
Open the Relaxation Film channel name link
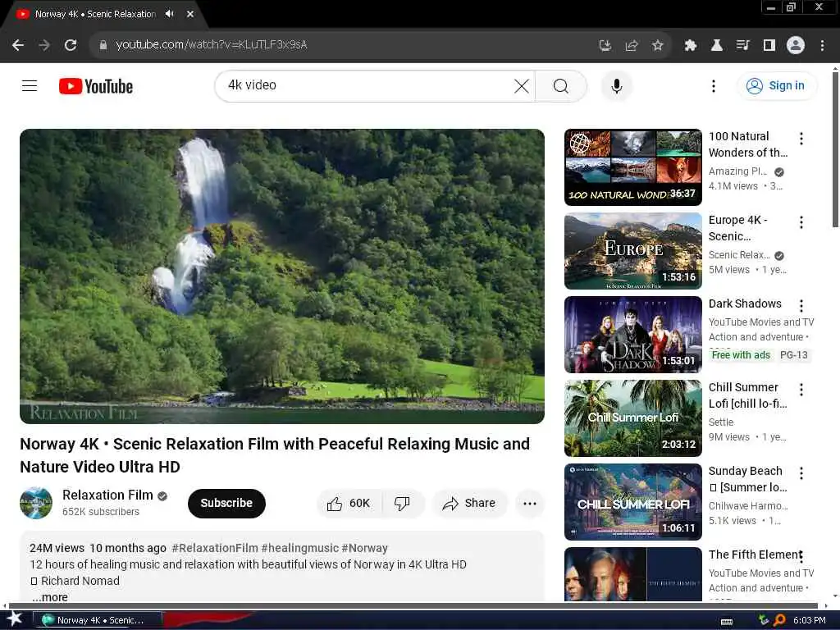click(107, 495)
